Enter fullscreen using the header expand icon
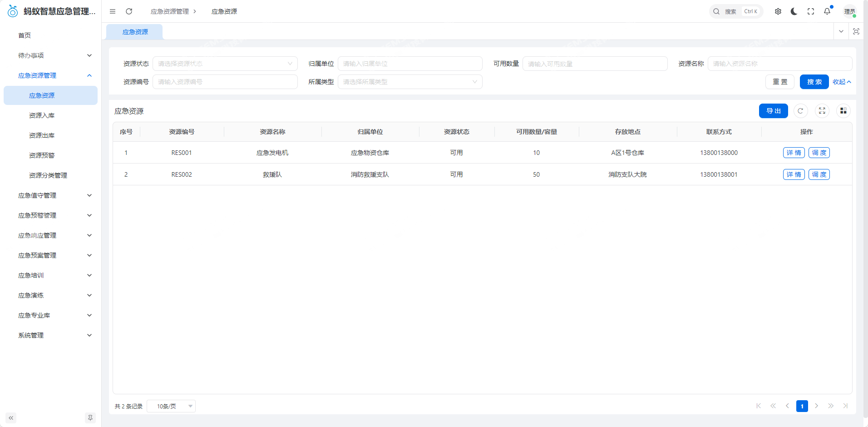The height and width of the screenshot is (427, 868). (811, 11)
